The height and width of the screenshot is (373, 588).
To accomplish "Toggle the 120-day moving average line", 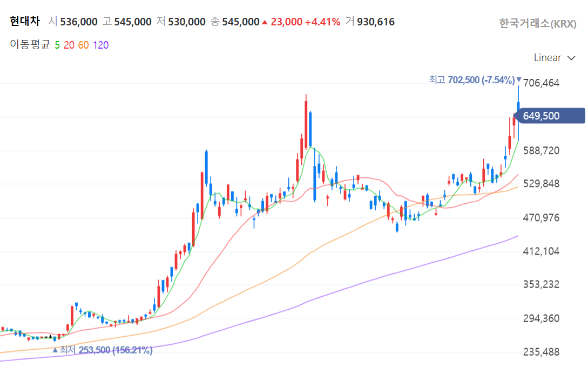I will [100, 45].
